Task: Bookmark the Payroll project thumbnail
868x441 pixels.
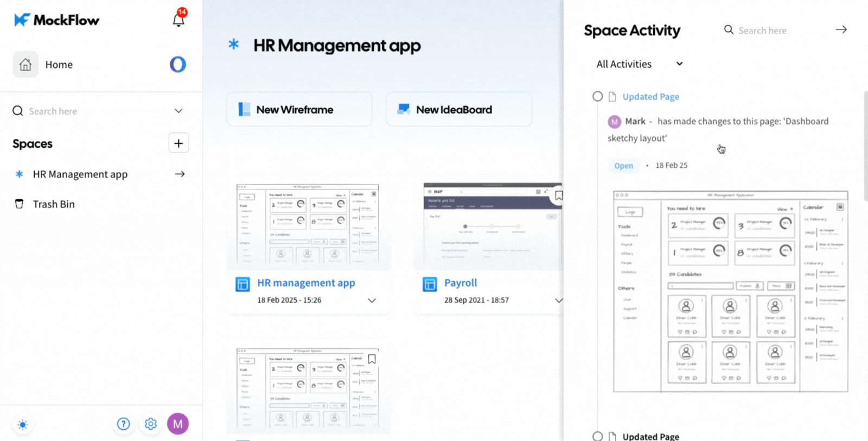Action: point(558,196)
